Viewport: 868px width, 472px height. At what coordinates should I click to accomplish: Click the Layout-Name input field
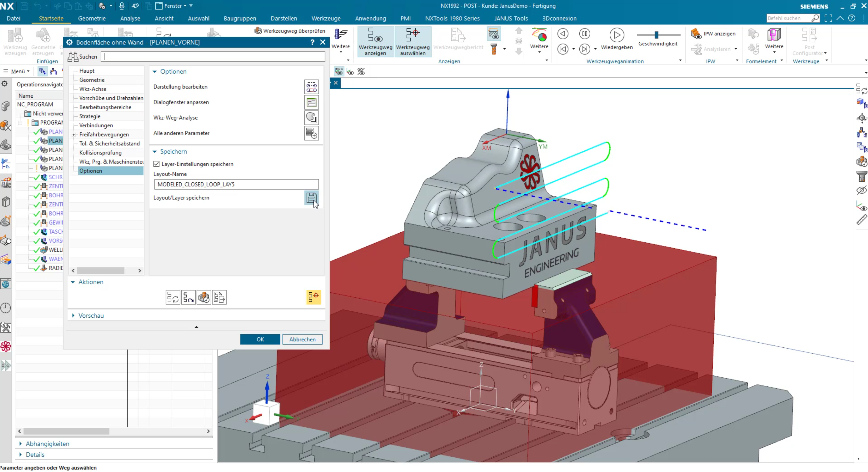[236, 184]
